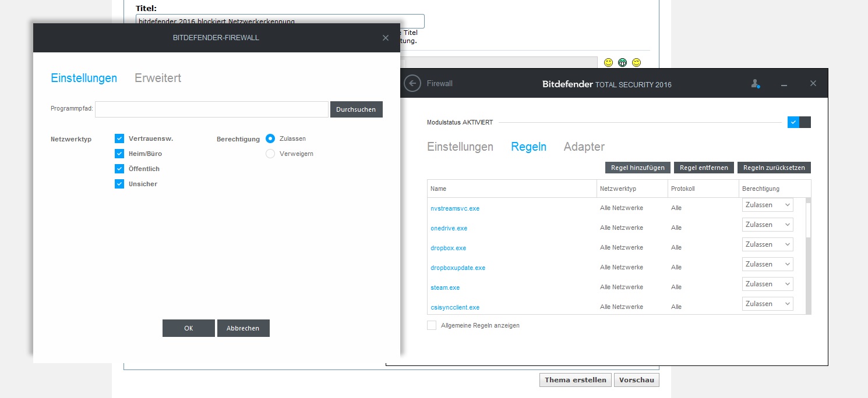Select the Verweigern permission radio

270,154
